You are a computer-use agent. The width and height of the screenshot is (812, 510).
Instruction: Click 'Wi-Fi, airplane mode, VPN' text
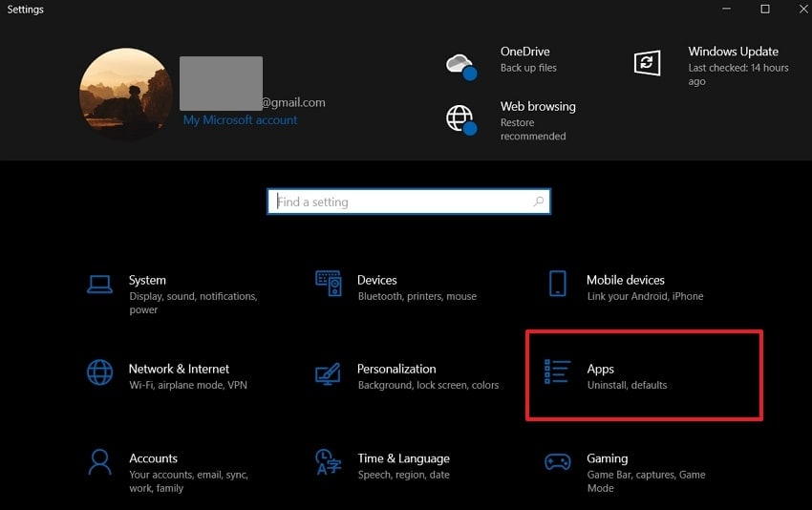click(188, 385)
